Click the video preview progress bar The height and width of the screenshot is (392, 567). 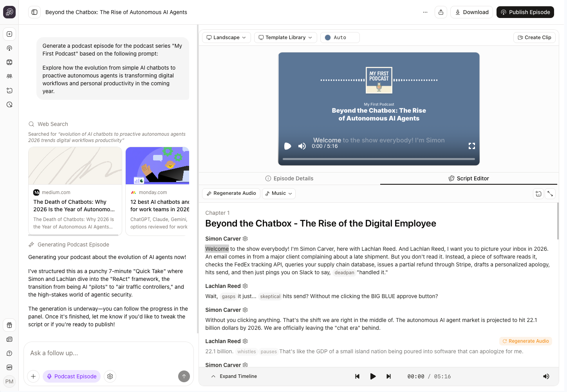(379, 159)
